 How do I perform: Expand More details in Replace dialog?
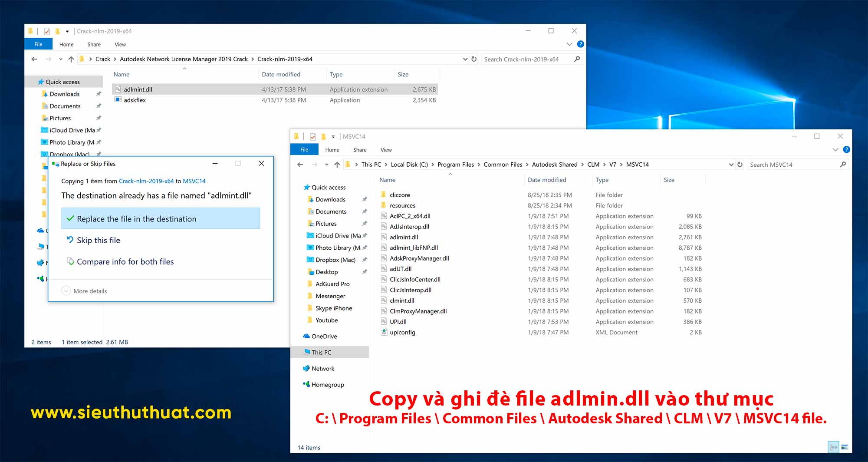tap(66, 291)
